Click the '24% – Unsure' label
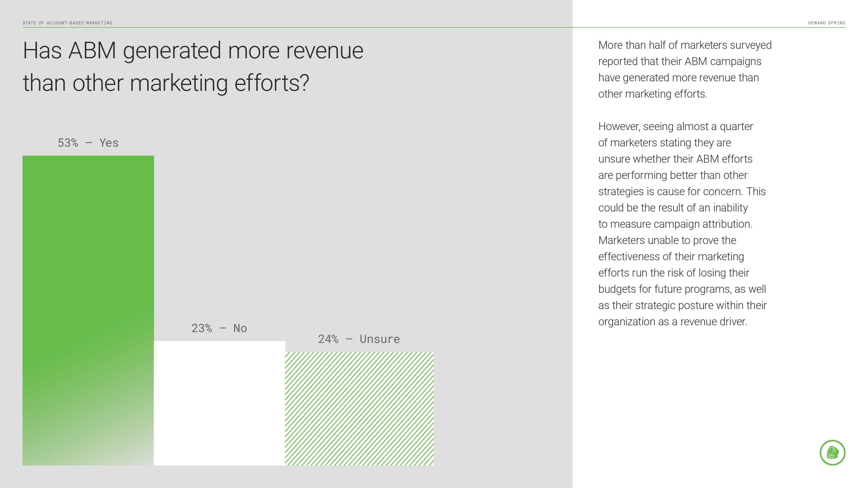The height and width of the screenshot is (488, 868). coord(359,339)
